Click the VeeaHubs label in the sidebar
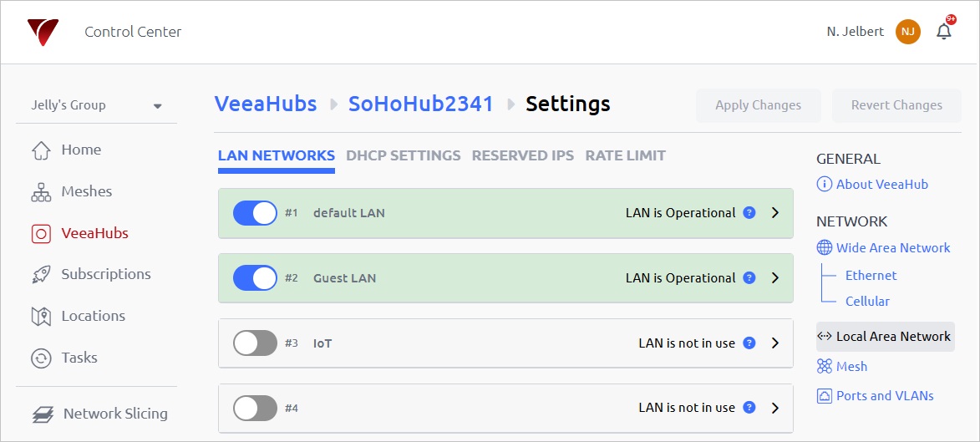This screenshot has height=442, width=980. [95, 233]
